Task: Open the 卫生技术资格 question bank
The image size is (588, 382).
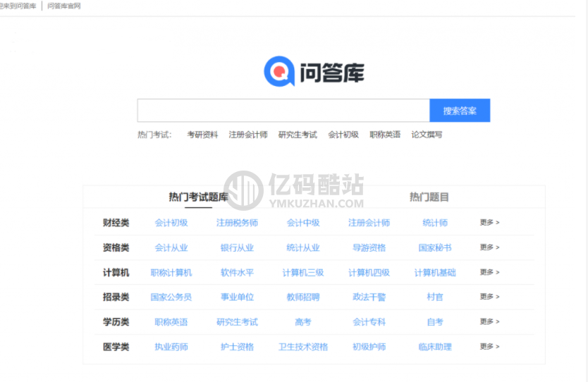Action: 303,347
